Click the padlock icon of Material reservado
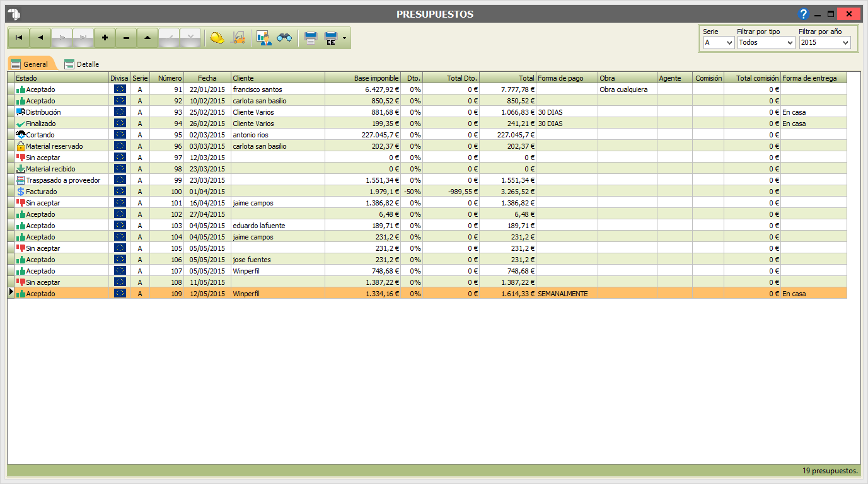This screenshot has width=868, height=484. click(x=20, y=146)
